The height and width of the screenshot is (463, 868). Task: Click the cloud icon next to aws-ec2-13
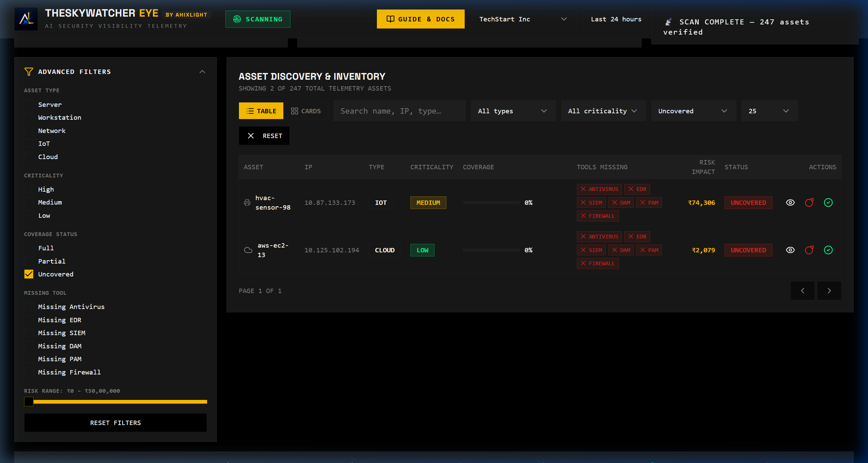pyautogui.click(x=248, y=250)
